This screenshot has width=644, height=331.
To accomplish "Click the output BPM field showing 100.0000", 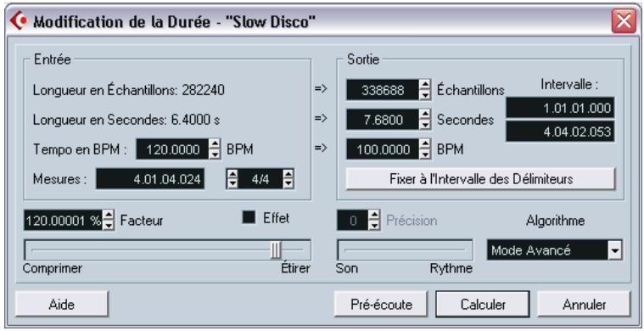I will coord(383,149).
